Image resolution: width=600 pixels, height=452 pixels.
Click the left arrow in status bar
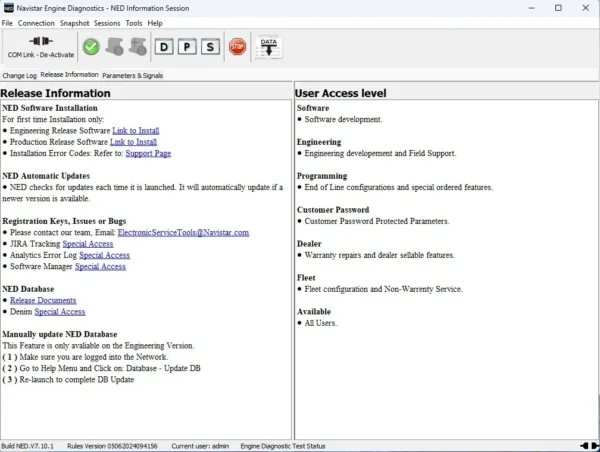point(584,445)
